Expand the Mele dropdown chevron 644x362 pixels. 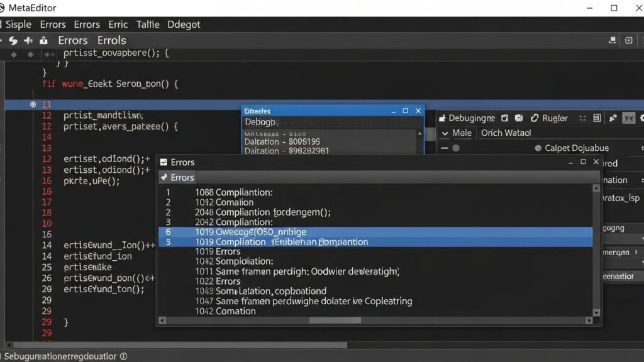point(445,133)
